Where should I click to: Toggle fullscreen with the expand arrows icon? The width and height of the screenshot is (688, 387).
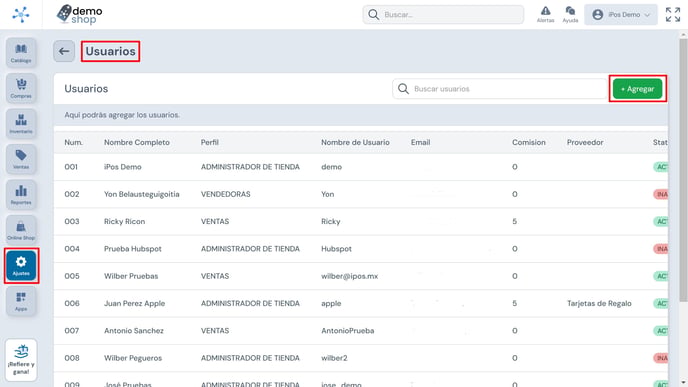tap(673, 14)
